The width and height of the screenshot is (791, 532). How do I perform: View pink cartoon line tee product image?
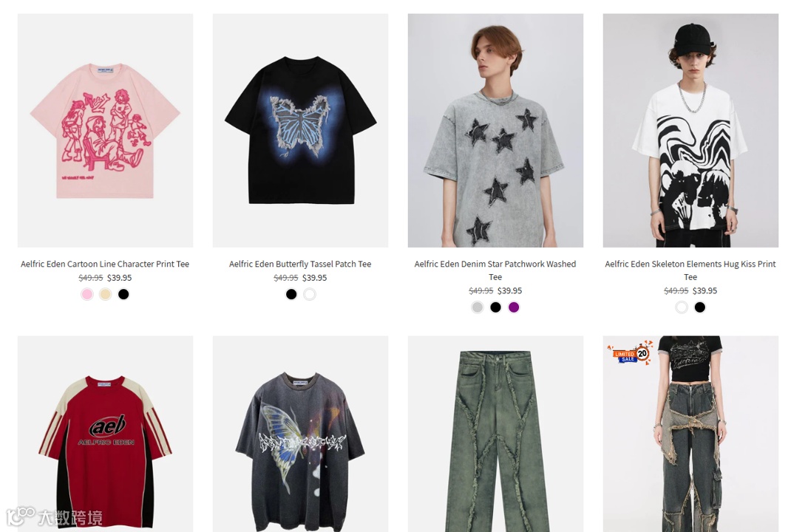click(106, 131)
